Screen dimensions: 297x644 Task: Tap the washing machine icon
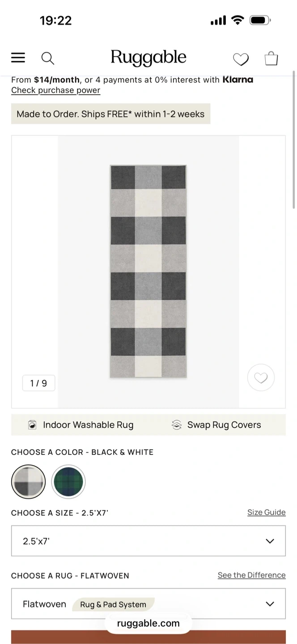tap(32, 425)
